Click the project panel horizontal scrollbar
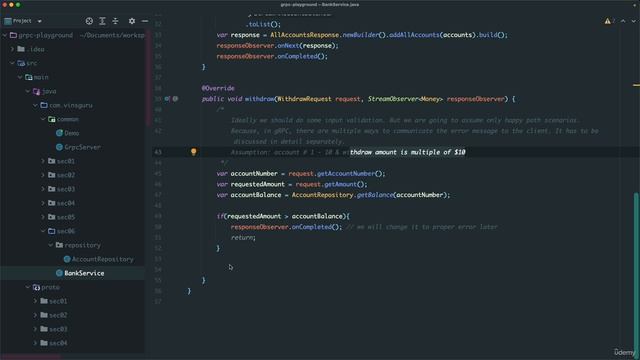Viewport: 640px width, 360px height. pos(31,356)
